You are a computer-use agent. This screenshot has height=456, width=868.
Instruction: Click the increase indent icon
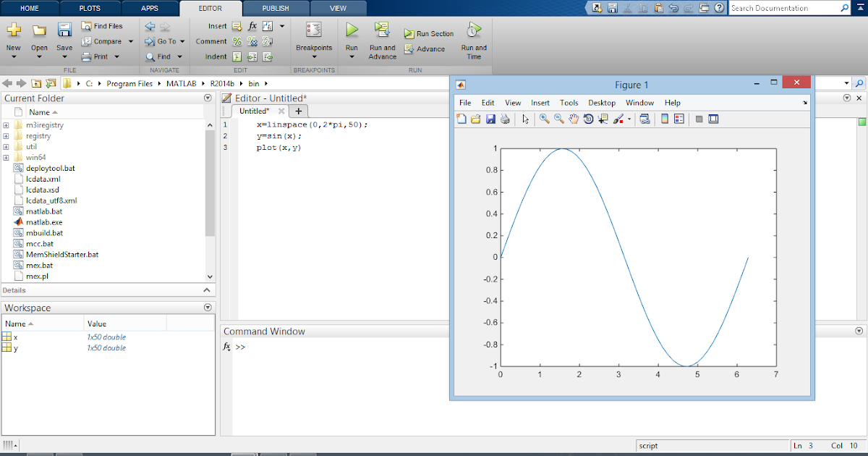coord(252,56)
